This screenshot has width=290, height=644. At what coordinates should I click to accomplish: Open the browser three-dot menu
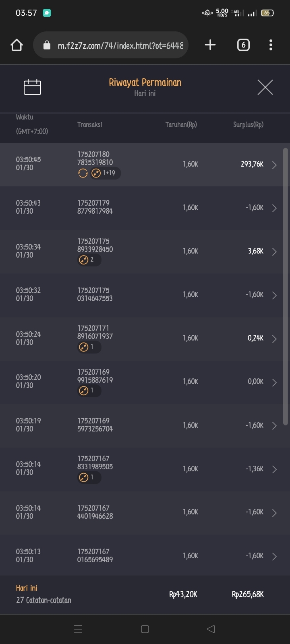coord(271,45)
